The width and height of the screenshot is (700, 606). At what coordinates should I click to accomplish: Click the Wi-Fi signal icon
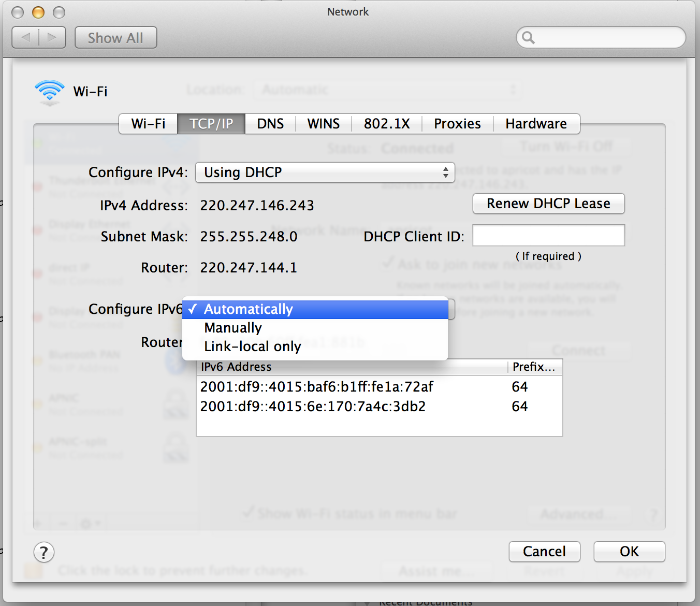coord(50,92)
